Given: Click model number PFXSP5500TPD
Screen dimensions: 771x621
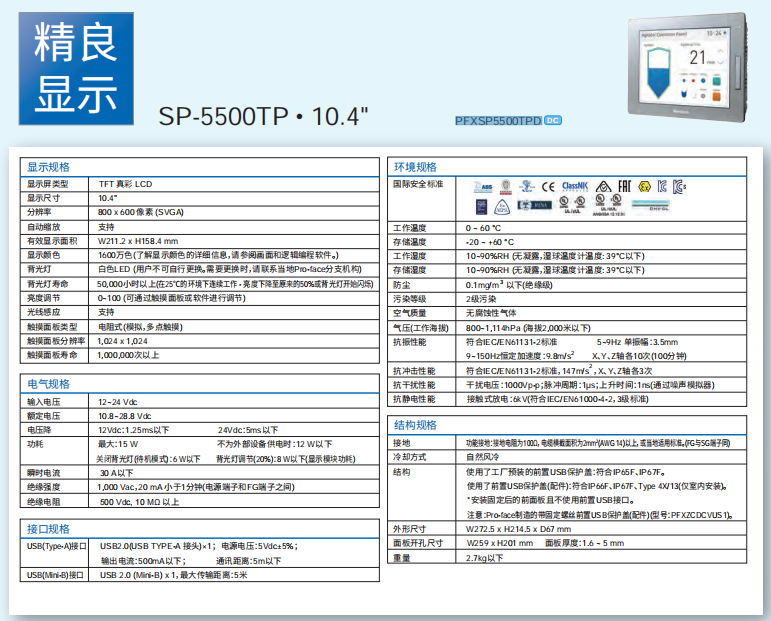Looking at the screenshot, I should [x=499, y=121].
